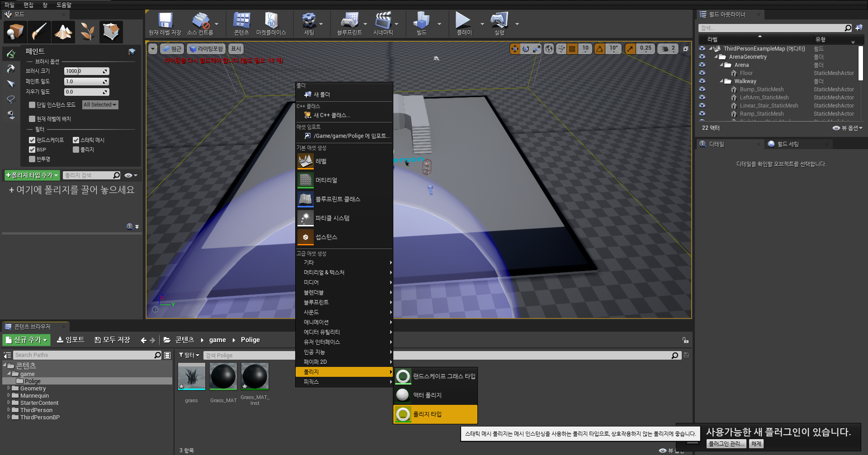Open View Options in World Outliner
Screen dimensions: 868x455
pos(848,128)
